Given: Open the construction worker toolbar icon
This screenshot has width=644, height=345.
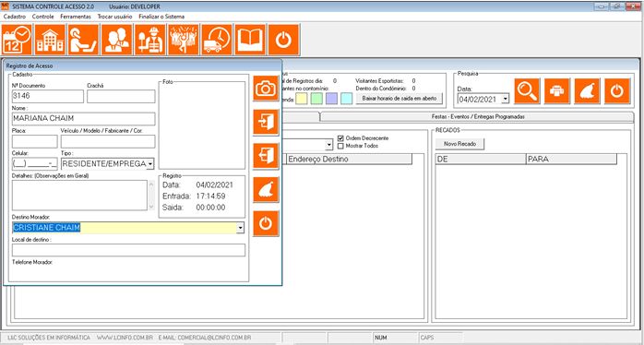Looking at the screenshot, I should pos(150,40).
